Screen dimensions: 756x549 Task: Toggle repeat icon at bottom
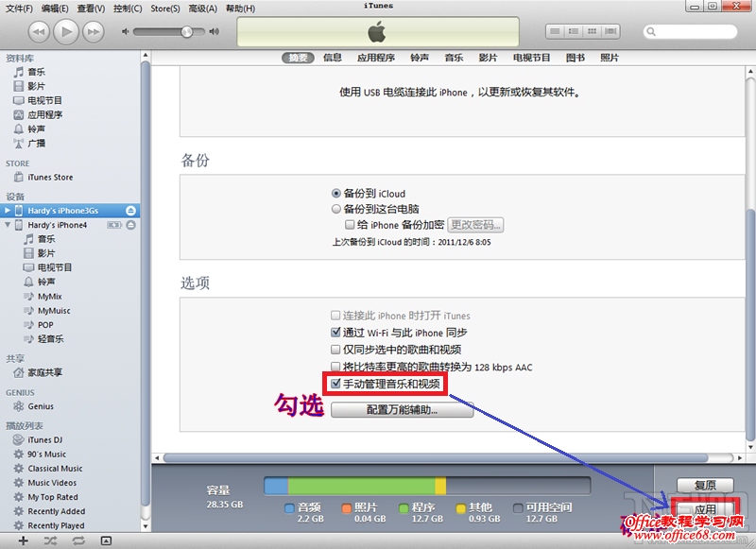click(78, 540)
